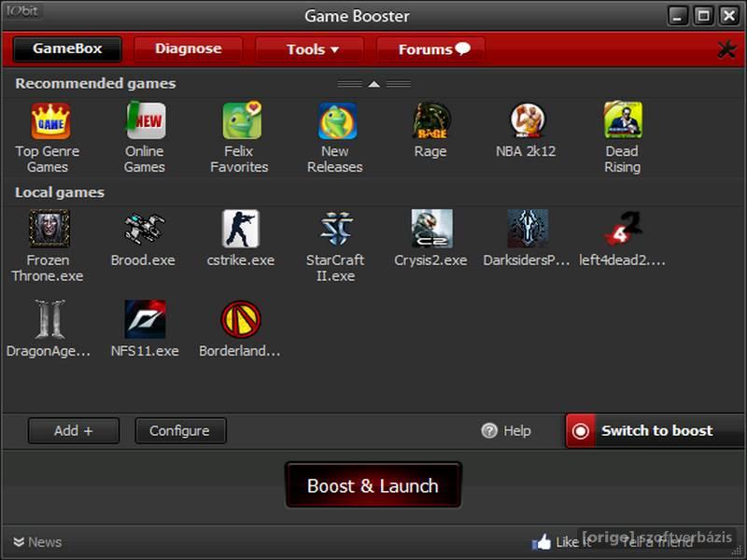Select the NBA 2k12 game icon
747x560 pixels.
[x=527, y=120]
